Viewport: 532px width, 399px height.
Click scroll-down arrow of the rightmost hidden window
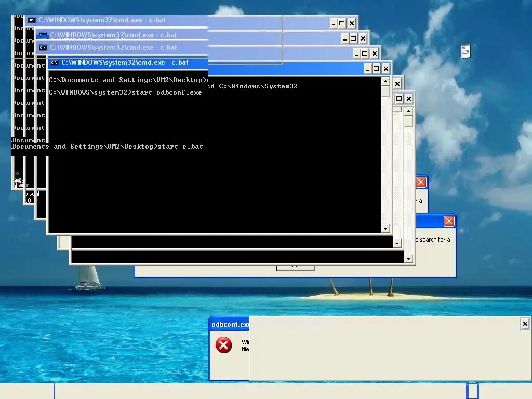[408, 259]
